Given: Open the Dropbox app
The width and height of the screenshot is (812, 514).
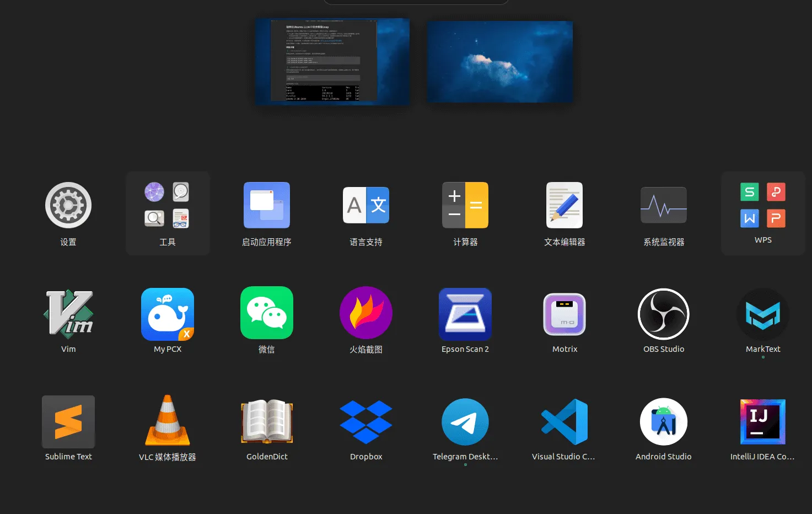Looking at the screenshot, I should click(366, 422).
